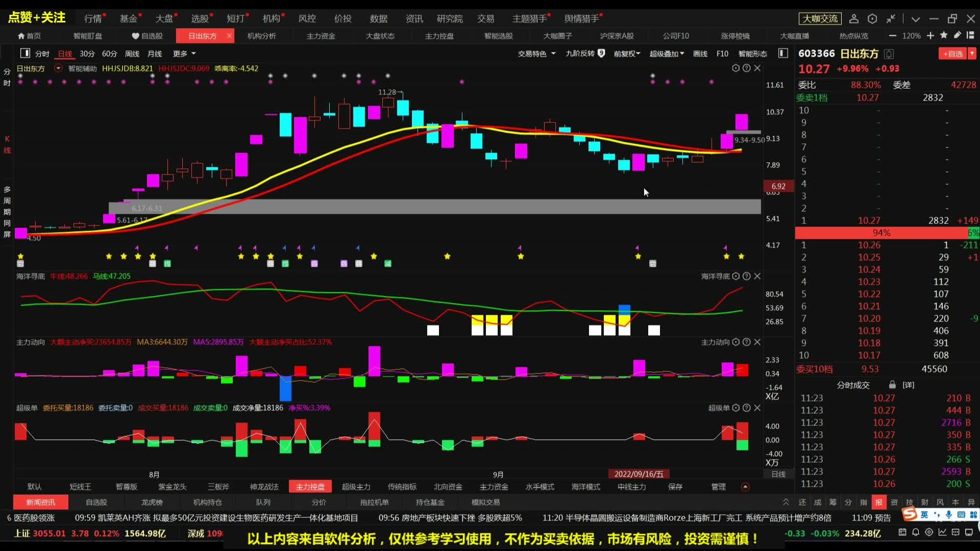This screenshot has width=980, height=551.
Task: Toggle the lock icon beside 分时成交
Action: [892, 385]
